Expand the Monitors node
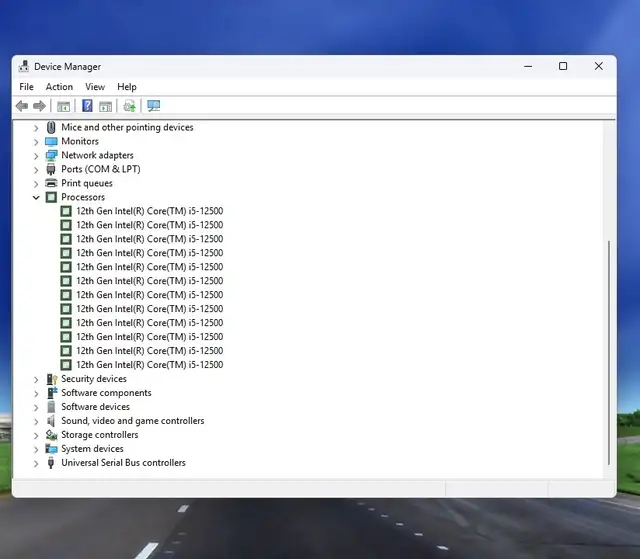 coord(36,142)
